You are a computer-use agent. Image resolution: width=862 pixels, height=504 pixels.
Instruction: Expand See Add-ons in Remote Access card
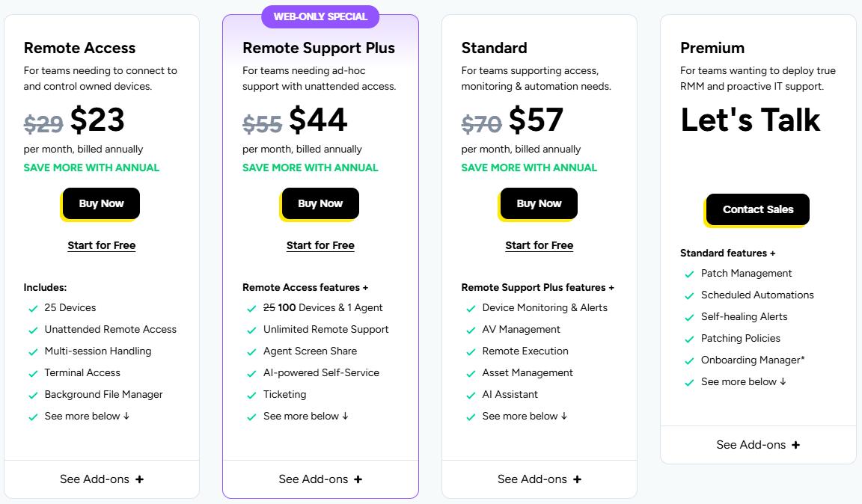[102, 479]
